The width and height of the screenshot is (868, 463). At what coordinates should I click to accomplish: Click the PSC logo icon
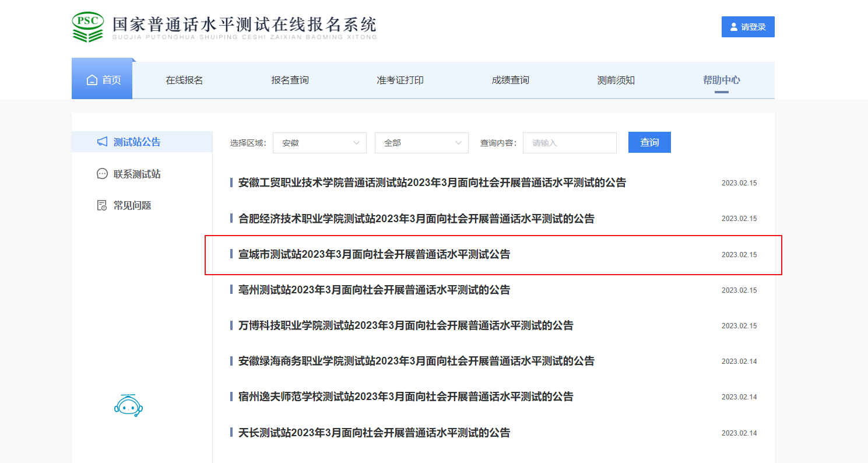click(88, 27)
